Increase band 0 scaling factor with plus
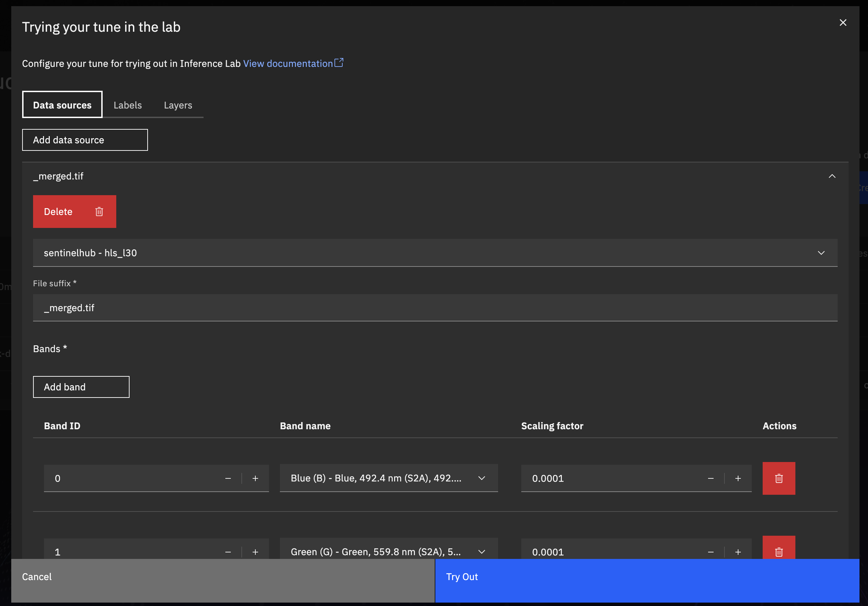868x606 pixels. (737, 478)
